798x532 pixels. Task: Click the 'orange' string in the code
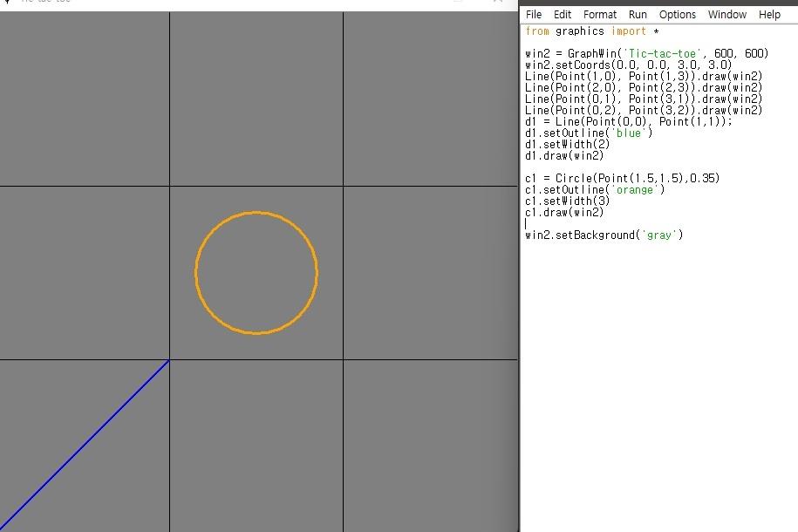coord(636,189)
